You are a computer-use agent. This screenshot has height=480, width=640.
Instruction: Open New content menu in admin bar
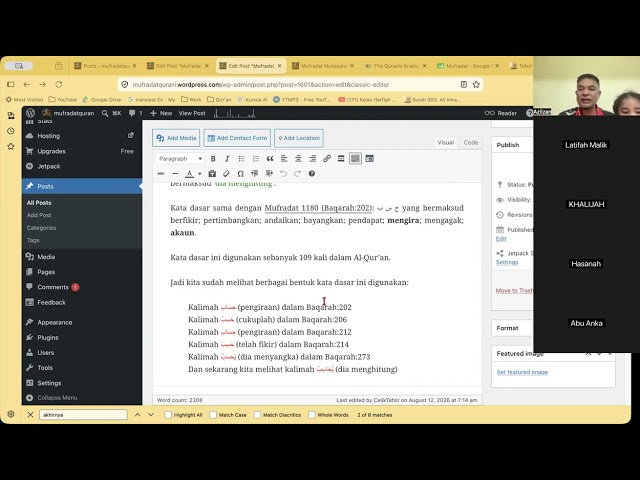coord(161,113)
